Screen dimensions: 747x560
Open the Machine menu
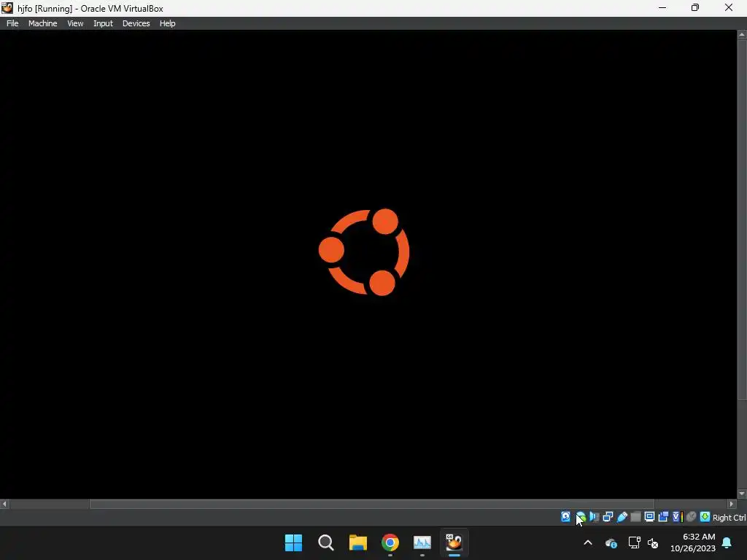(x=42, y=23)
